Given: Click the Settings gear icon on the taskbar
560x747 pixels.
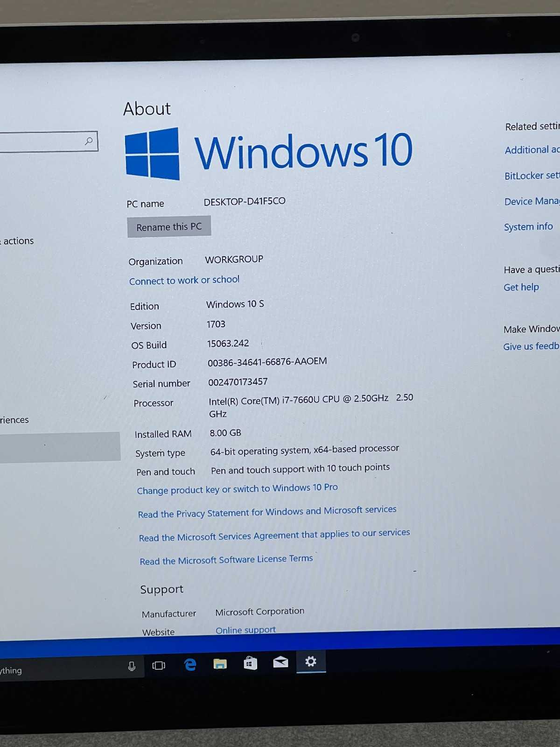Looking at the screenshot, I should [x=311, y=661].
